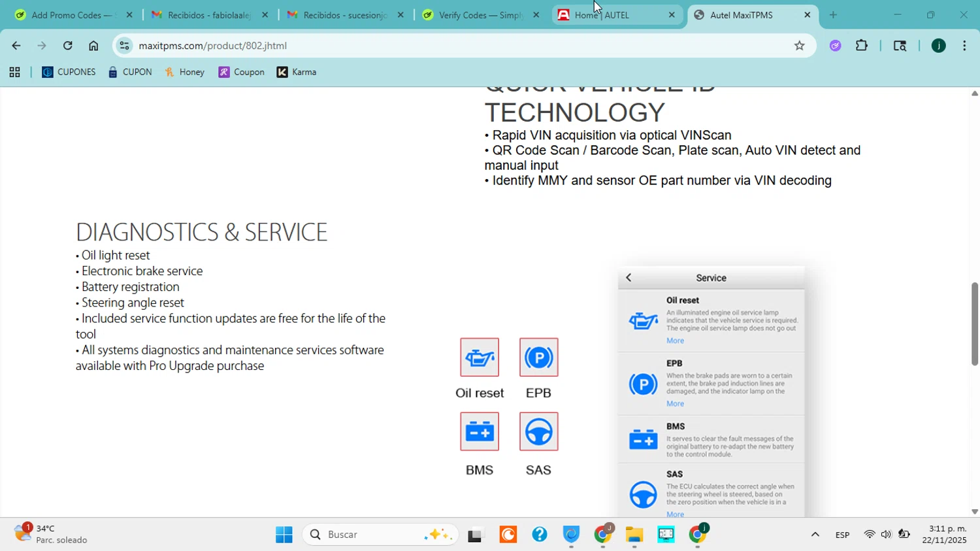Click the purple extension icon beside address bar
980x551 pixels.
[x=836, y=46]
